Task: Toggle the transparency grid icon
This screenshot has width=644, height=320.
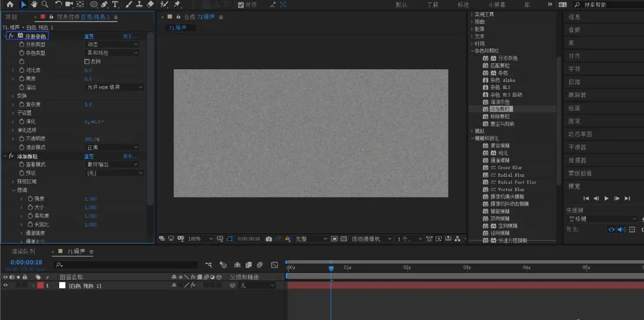Action: (x=343, y=239)
